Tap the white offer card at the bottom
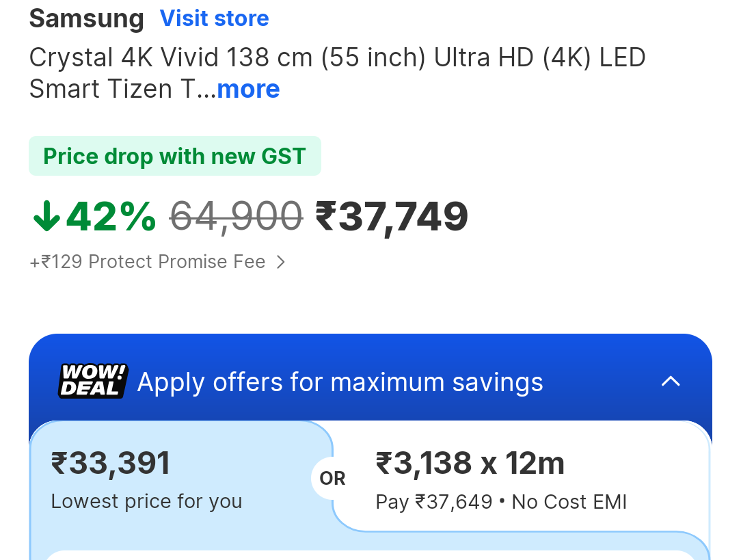This screenshot has height=560, width=741. 369,555
